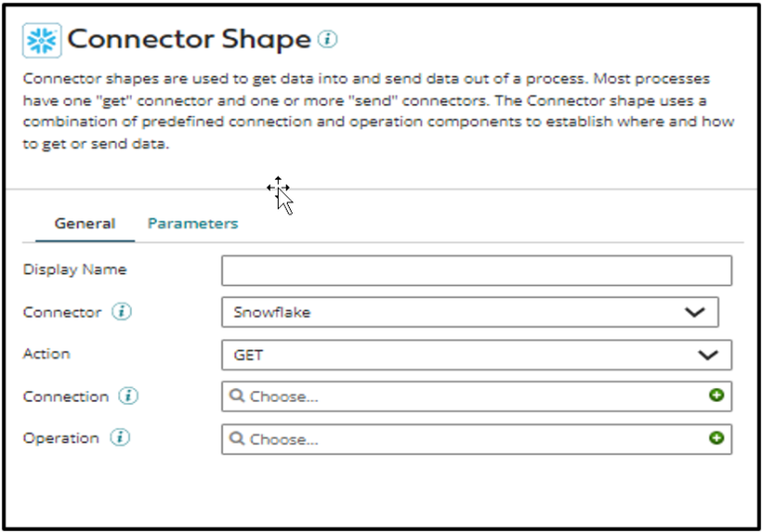Click the info icon next to Operation label

click(x=119, y=438)
